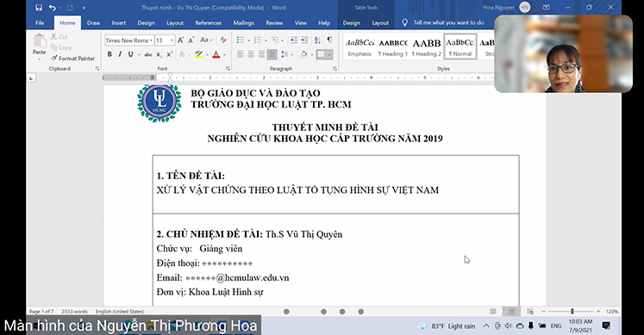The height and width of the screenshot is (335, 644).
Task: Open the font size dropdown
Action: (172, 40)
